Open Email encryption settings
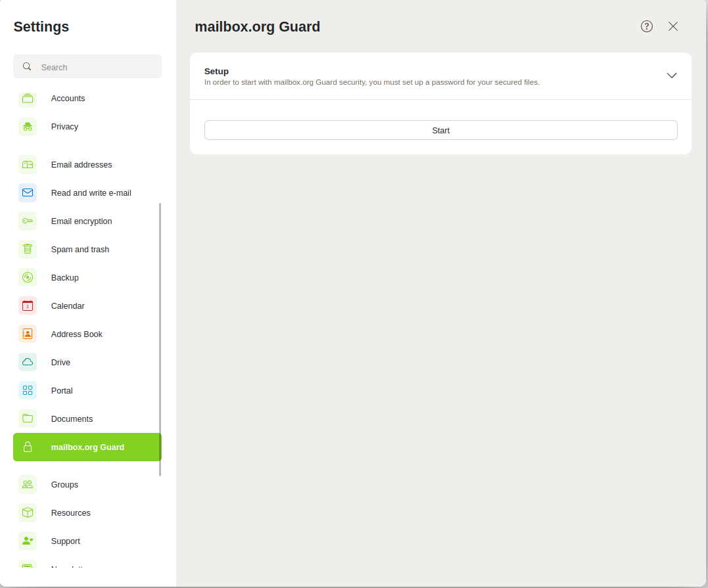708x588 pixels. coord(87,221)
